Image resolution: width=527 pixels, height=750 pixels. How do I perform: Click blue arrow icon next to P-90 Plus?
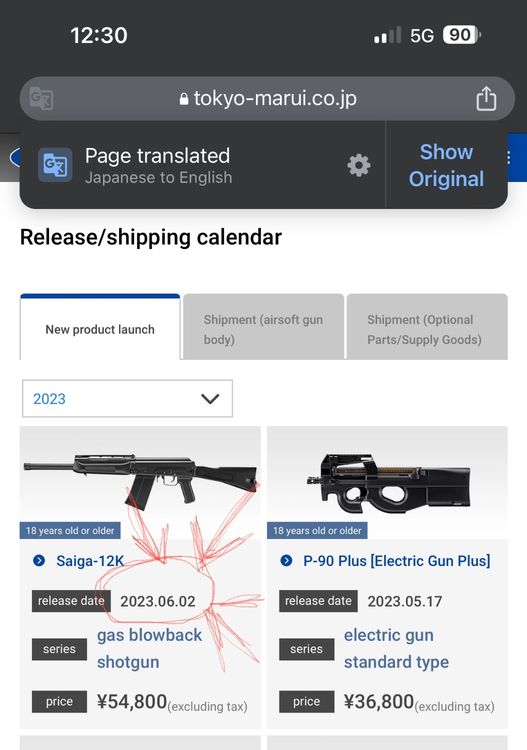pos(286,561)
